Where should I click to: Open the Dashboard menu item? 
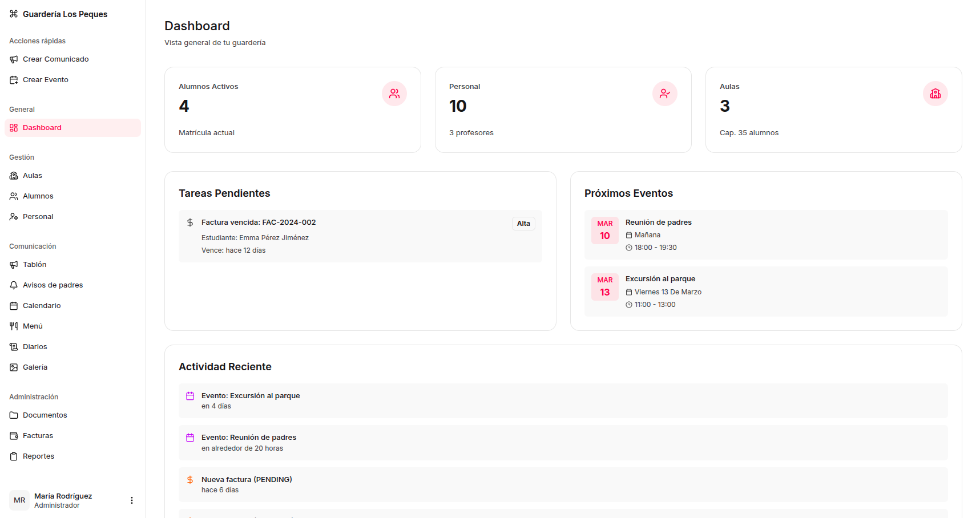[42, 127]
